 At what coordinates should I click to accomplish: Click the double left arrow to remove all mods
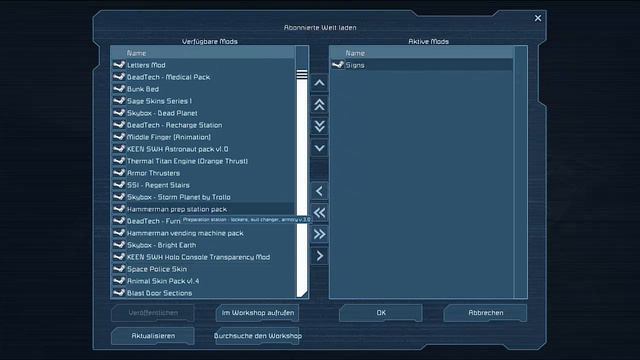tap(319, 213)
